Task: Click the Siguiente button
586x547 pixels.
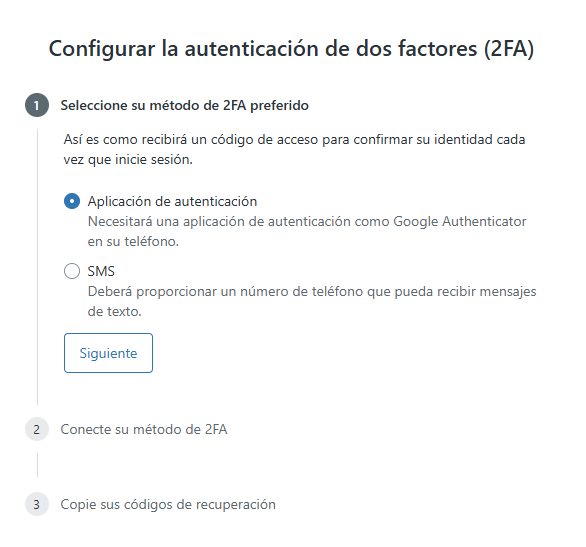Action: tap(108, 353)
